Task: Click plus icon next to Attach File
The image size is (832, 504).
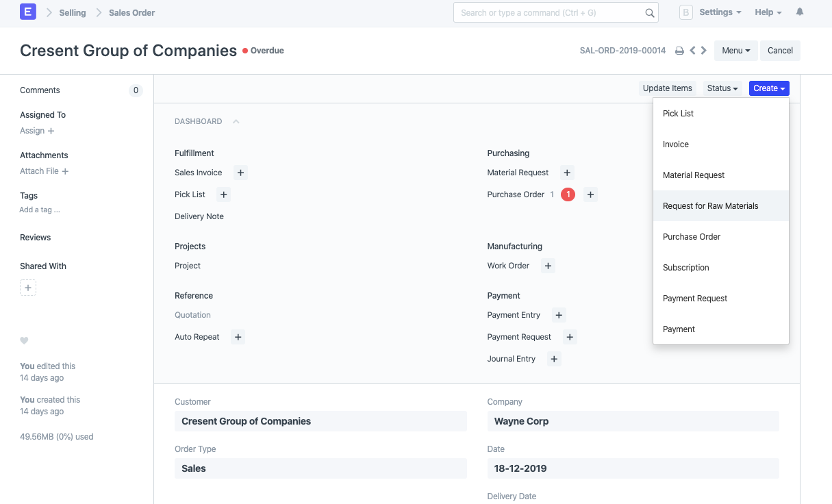Action: pyautogui.click(x=65, y=171)
